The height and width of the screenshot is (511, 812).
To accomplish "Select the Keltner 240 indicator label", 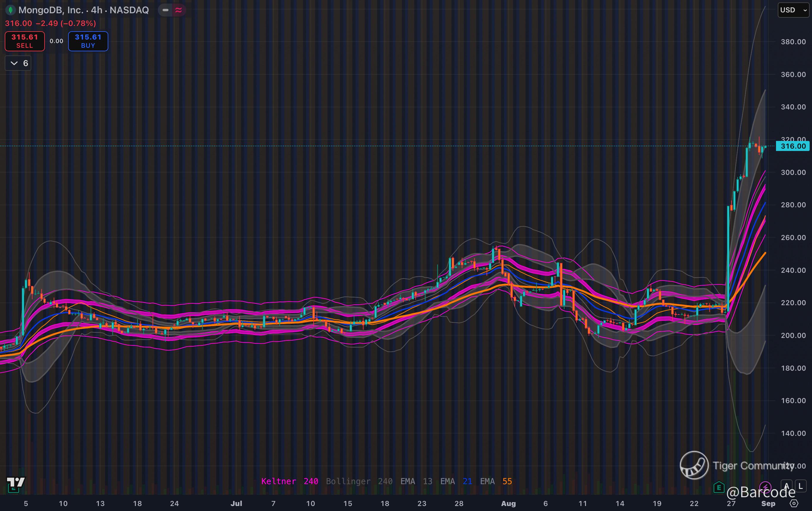I will (x=289, y=481).
